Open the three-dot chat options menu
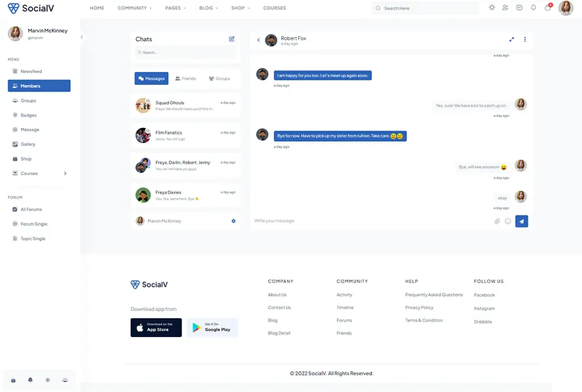 [x=524, y=39]
